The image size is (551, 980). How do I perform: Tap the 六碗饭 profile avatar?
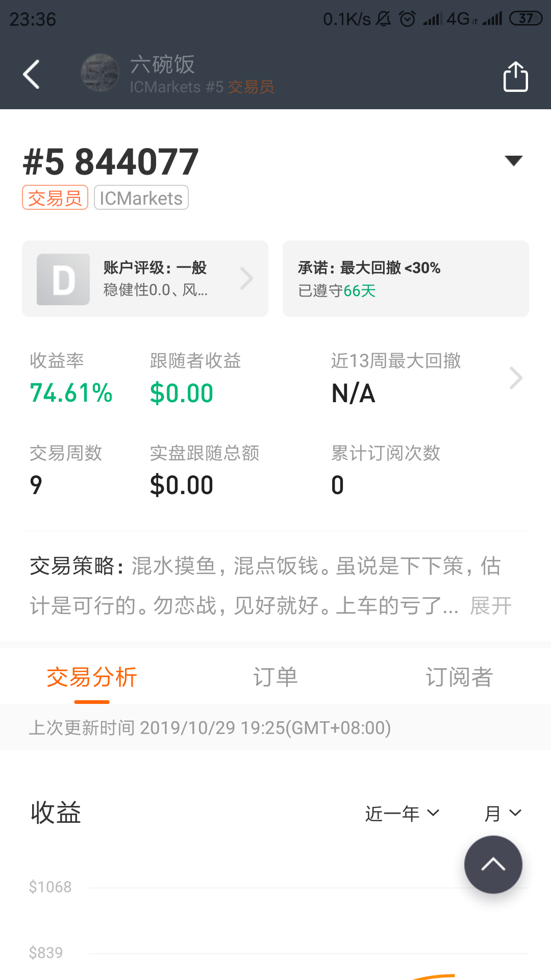click(x=100, y=73)
